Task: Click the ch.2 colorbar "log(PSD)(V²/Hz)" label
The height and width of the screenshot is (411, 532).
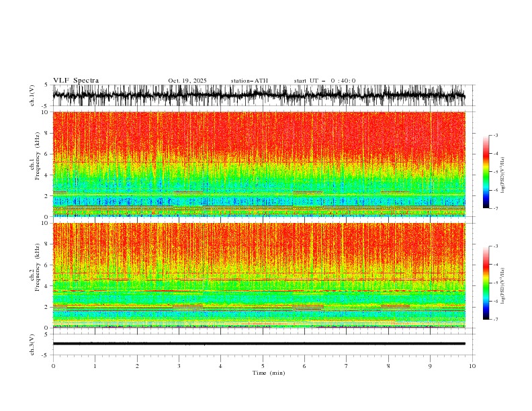Action: point(503,286)
